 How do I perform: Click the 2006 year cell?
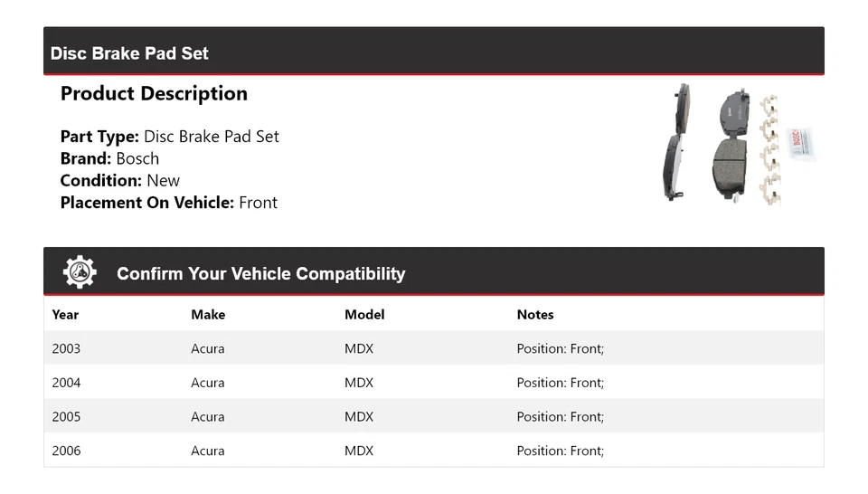click(x=66, y=451)
